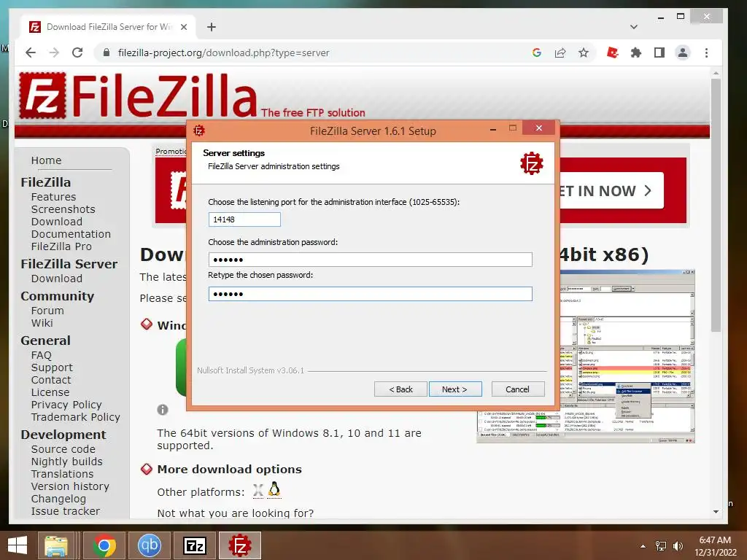
Task: Open the Trademark Policy link
Action: (75, 417)
